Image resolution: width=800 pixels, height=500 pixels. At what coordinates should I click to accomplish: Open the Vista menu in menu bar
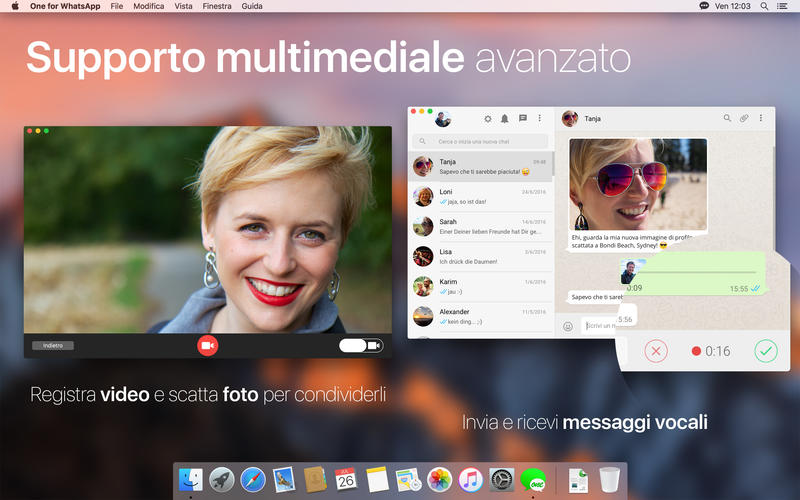(184, 6)
